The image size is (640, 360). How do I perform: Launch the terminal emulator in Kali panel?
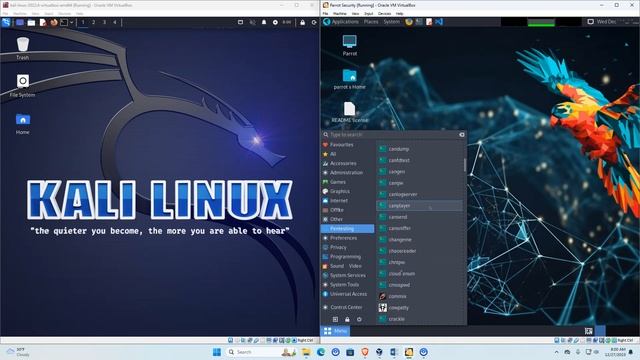pos(64,22)
